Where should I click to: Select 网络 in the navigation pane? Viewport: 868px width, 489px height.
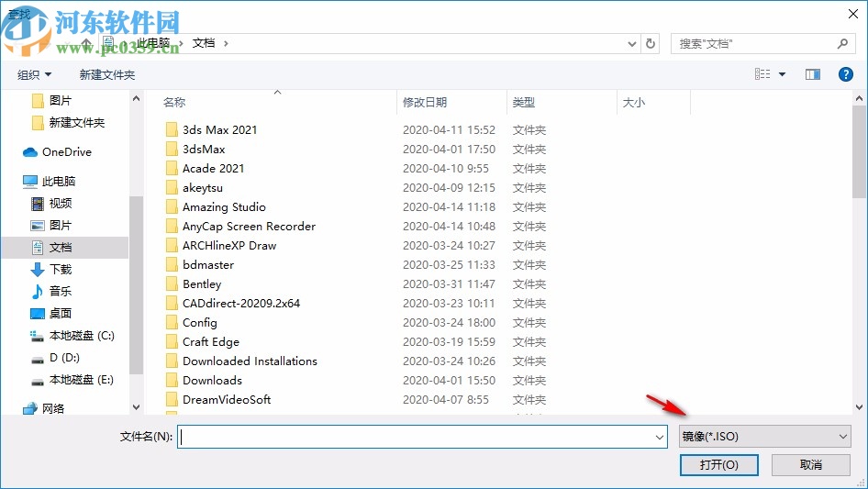(43, 408)
